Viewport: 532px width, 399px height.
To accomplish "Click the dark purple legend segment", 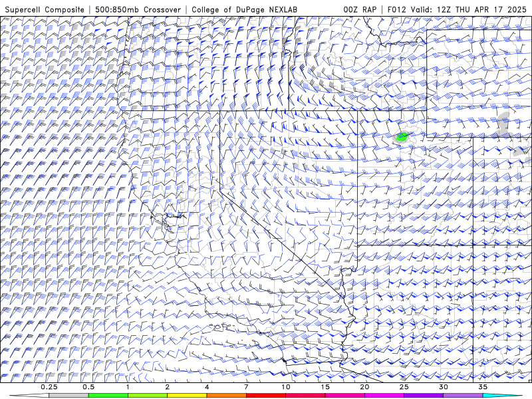I will (x=424, y=396).
